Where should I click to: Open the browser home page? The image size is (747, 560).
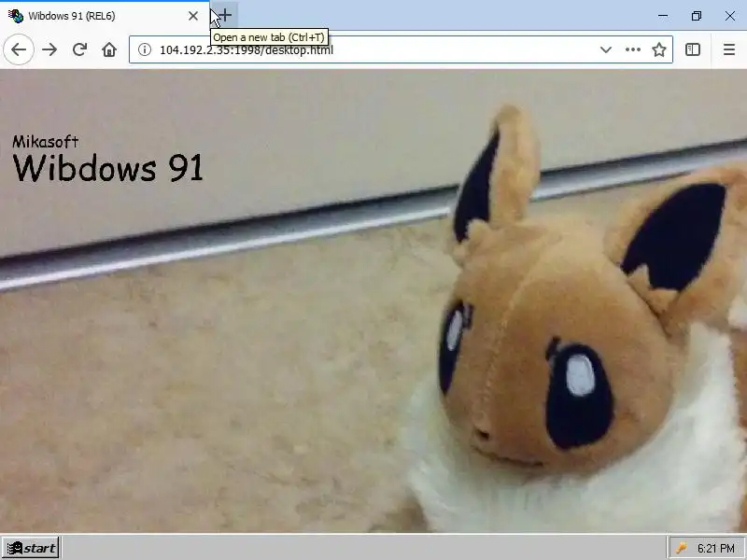tap(109, 49)
